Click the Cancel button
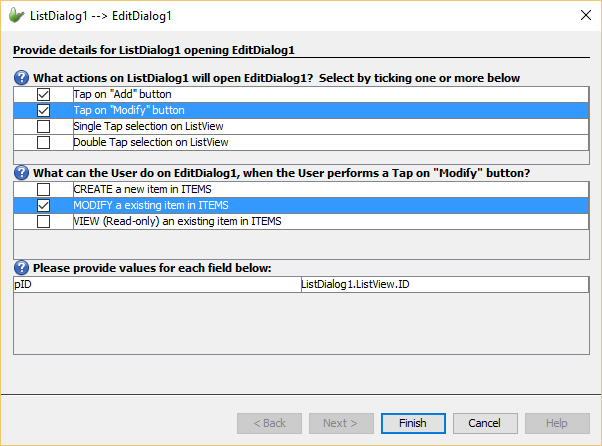This screenshot has width=602, height=446. pos(484,423)
